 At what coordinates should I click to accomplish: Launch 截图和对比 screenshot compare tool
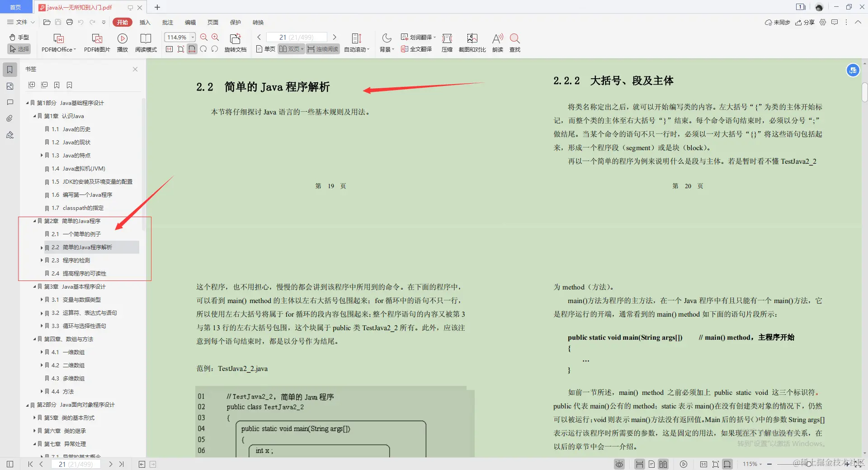tap(472, 43)
